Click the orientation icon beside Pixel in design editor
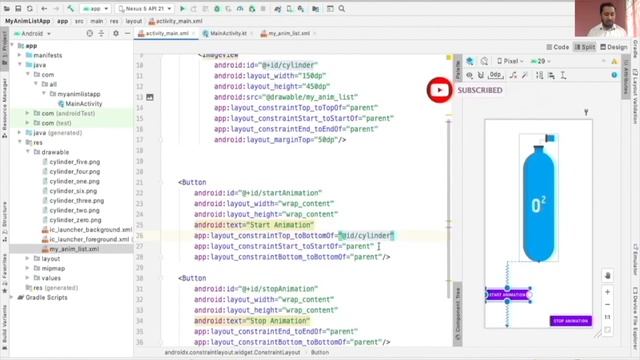Image resolution: width=640 pixels, height=360 pixels. 484,61
